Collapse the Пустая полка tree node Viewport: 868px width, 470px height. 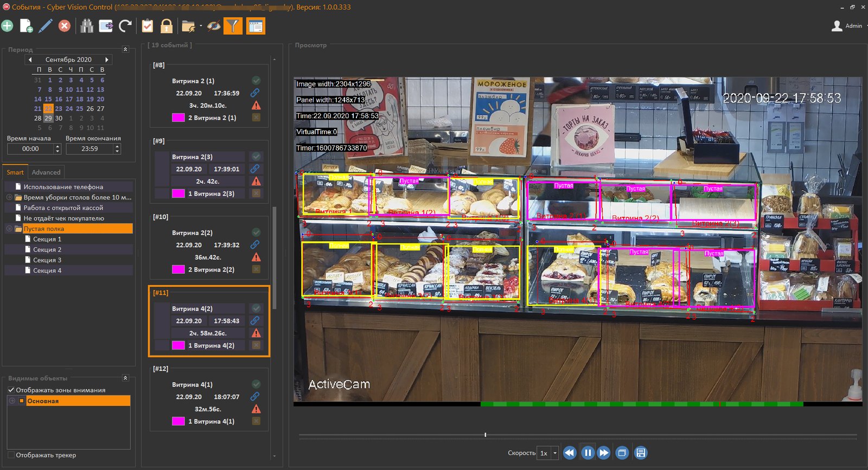pos(9,229)
